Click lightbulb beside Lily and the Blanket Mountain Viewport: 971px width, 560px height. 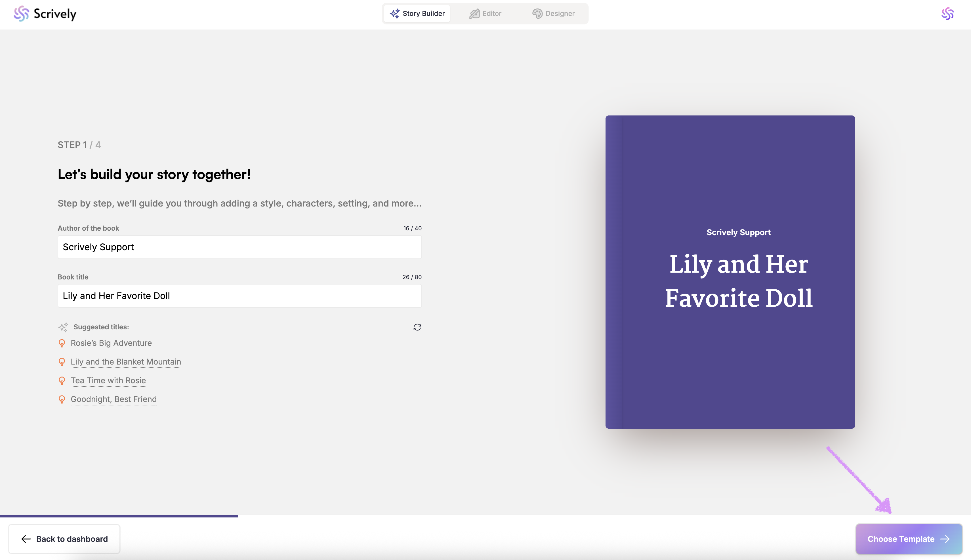click(62, 362)
